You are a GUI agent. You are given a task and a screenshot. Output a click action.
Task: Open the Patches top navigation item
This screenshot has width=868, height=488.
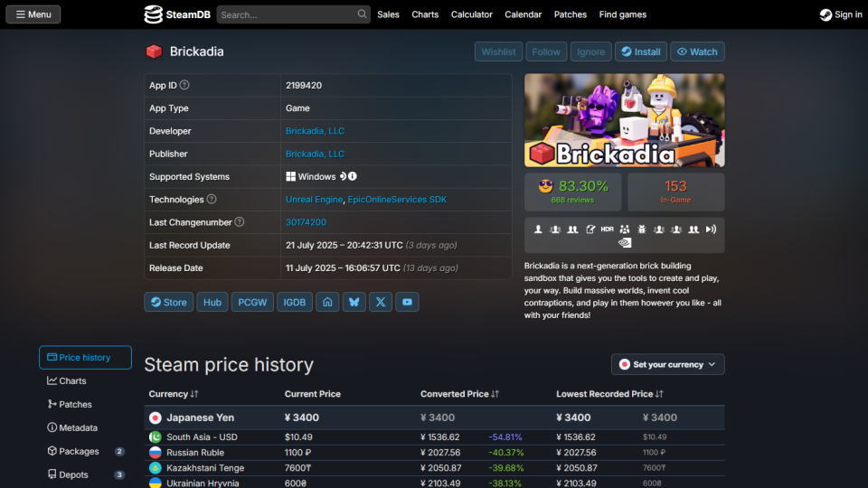571,14
